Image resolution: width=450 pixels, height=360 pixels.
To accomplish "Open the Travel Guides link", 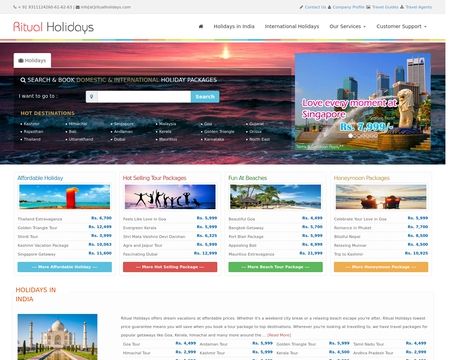I will pyautogui.click(x=385, y=7).
